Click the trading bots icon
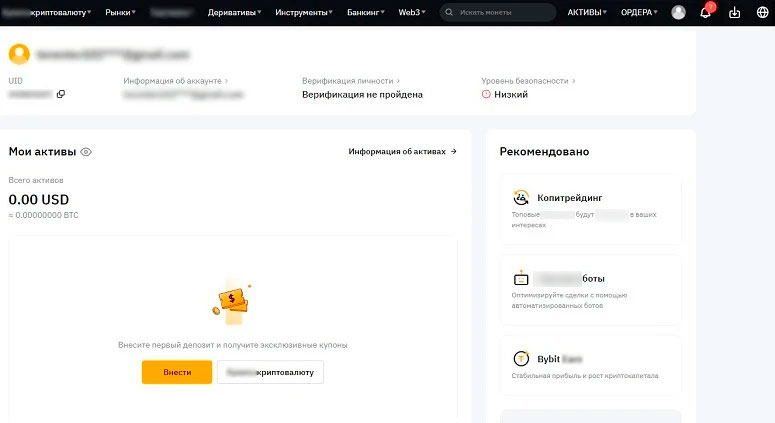Screen dimensions: 775x423 click(x=521, y=279)
